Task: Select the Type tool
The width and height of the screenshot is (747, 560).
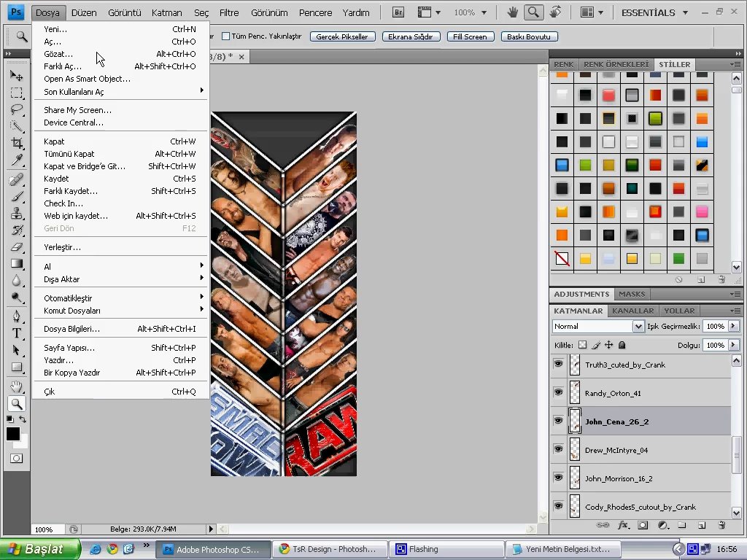Action: pyautogui.click(x=17, y=333)
